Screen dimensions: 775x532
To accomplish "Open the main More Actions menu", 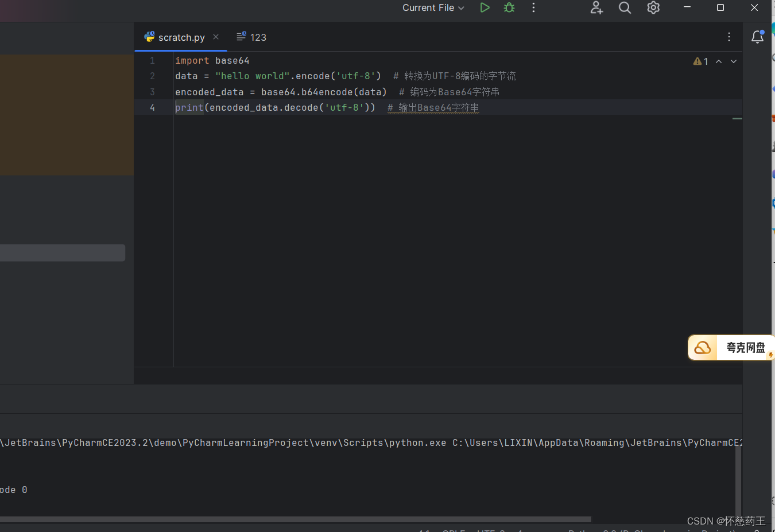I will click(x=533, y=8).
